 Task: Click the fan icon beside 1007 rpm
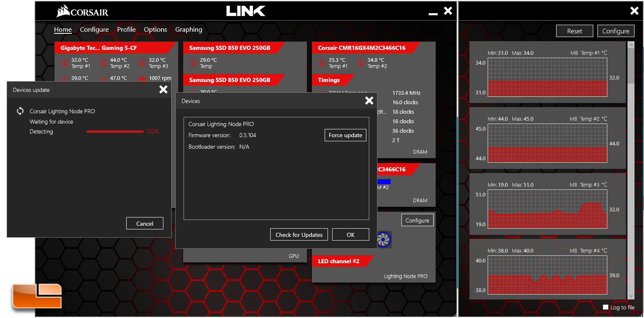(142, 79)
